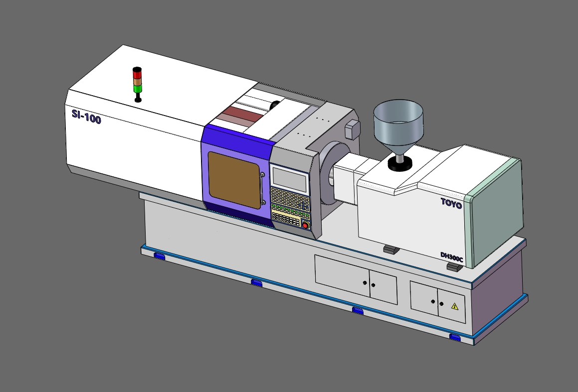Screen dimensions: 578x392
Task: Select the dark red panel on top
Action: (x=242, y=114)
